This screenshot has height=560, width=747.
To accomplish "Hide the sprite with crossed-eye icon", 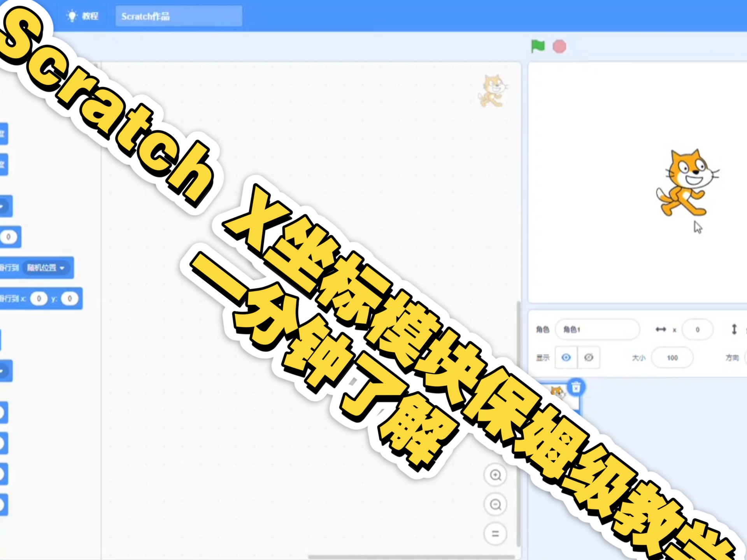I will pos(589,357).
